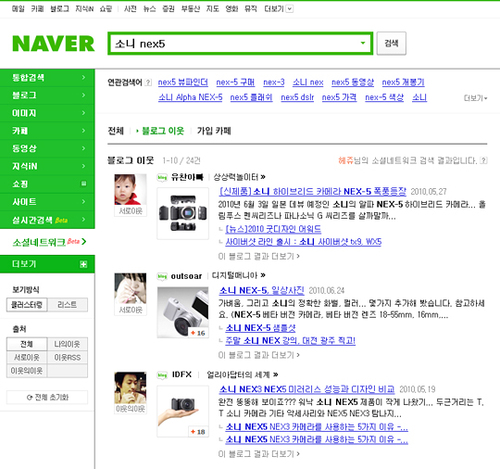Open 상상력놀이터 blog link

coord(239,177)
